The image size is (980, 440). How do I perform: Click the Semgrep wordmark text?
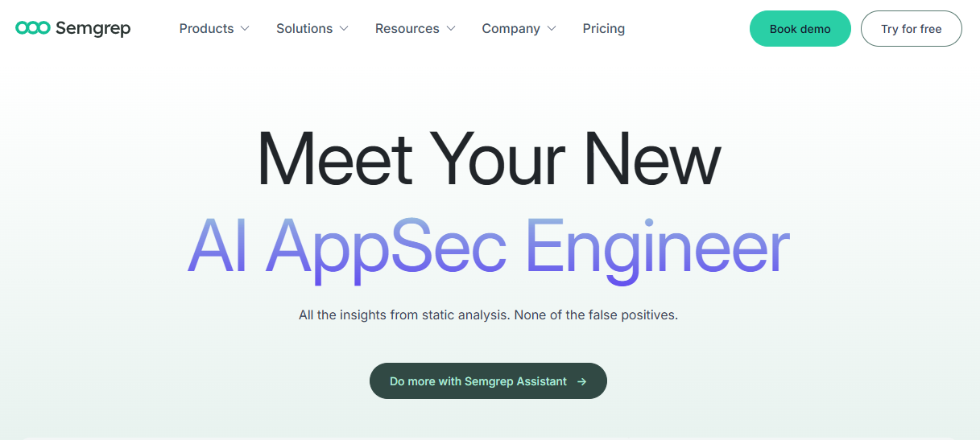tap(93, 29)
